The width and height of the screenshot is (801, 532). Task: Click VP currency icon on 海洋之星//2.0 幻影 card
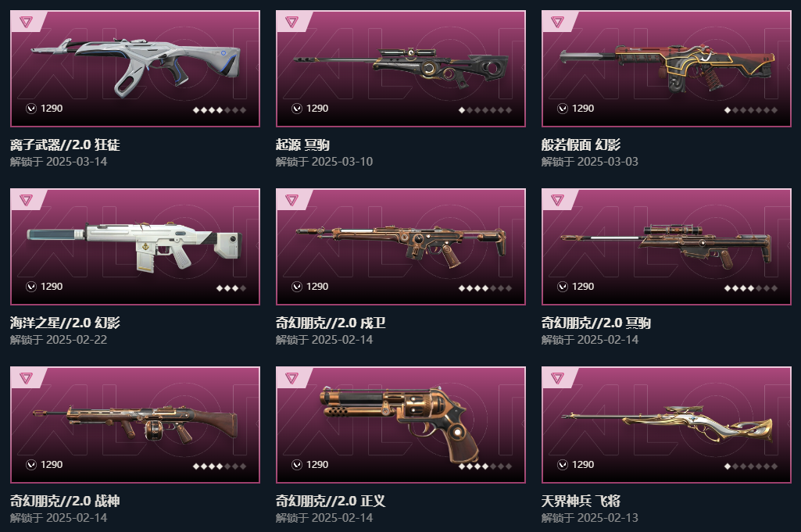31,287
